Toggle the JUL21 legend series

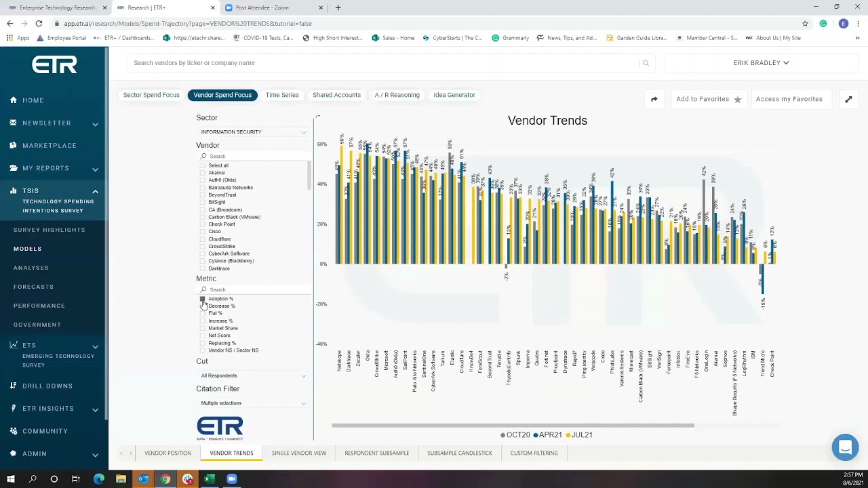579,435
